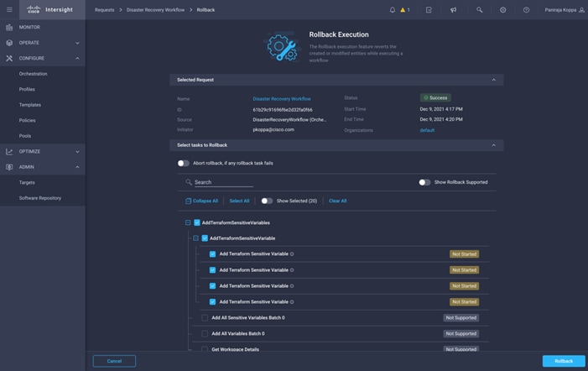This screenshot has width=588, height=371.
Task: Open the requests clipboard icon
Action: click(429, 10)
